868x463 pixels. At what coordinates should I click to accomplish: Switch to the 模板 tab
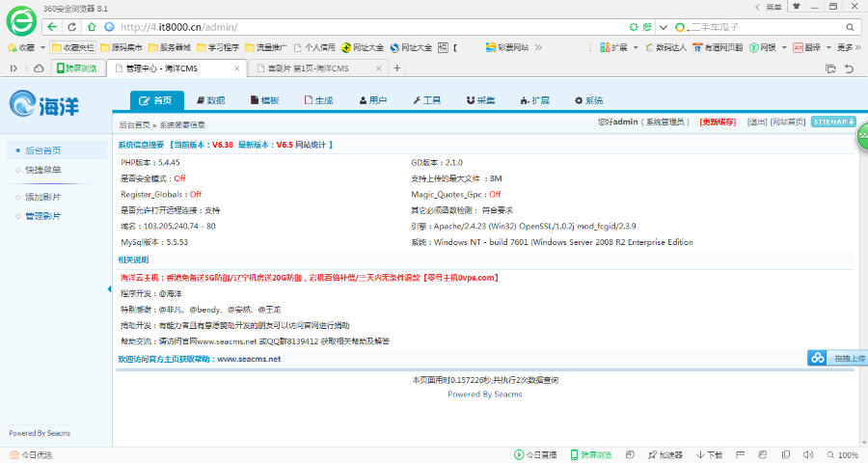264,100
